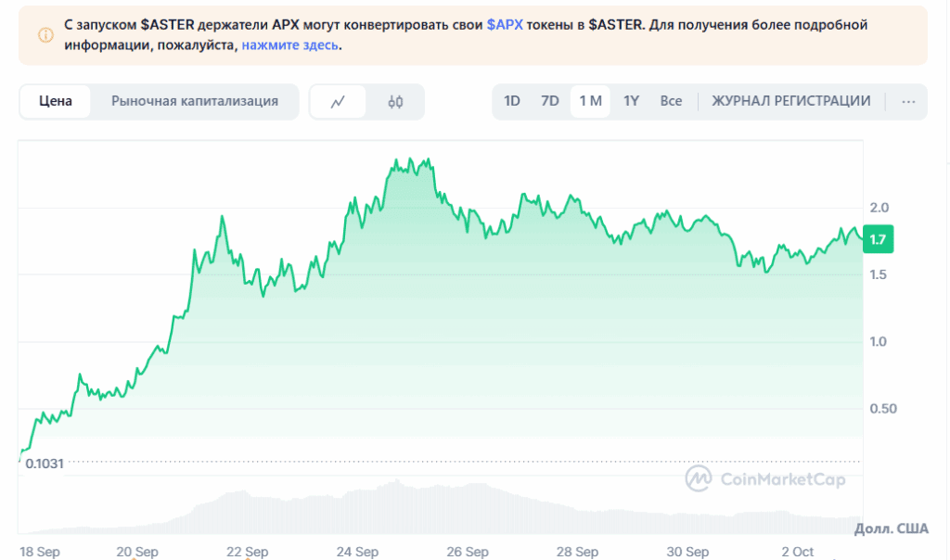Viewport: 950px width, 560px height.
Task: Choose the 1Y time range
Action: coord(631,102)
